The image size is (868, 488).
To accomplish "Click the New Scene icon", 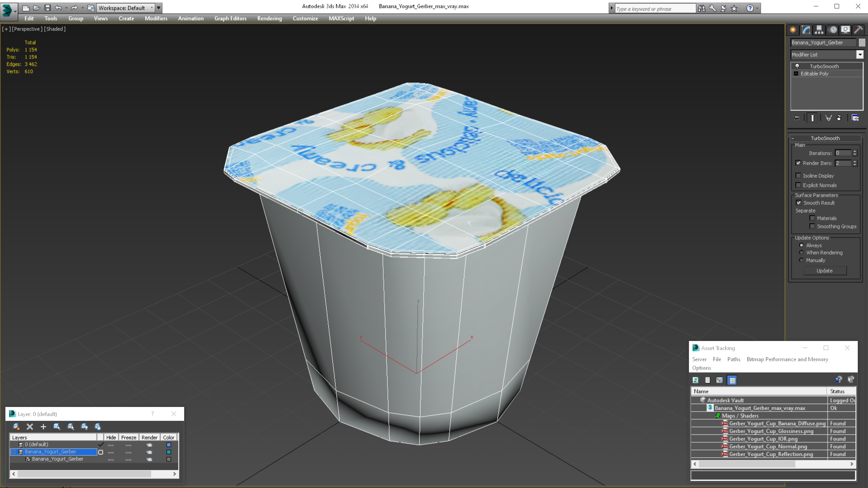I will [x=26, y=8].
